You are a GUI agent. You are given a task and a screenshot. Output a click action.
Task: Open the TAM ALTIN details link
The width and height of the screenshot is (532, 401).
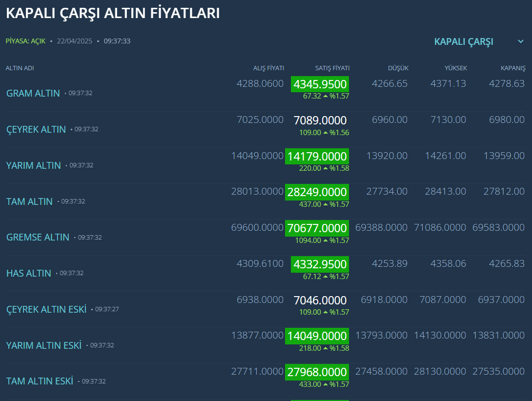[29, 201]
